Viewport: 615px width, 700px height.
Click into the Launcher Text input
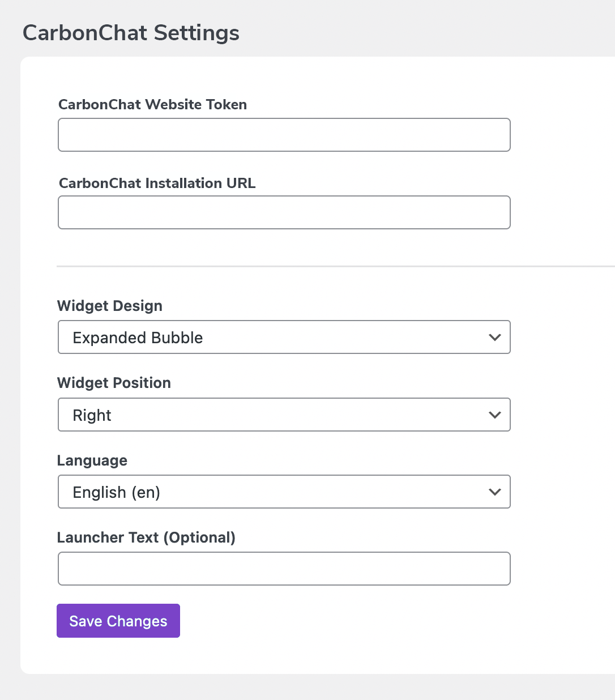284,569
